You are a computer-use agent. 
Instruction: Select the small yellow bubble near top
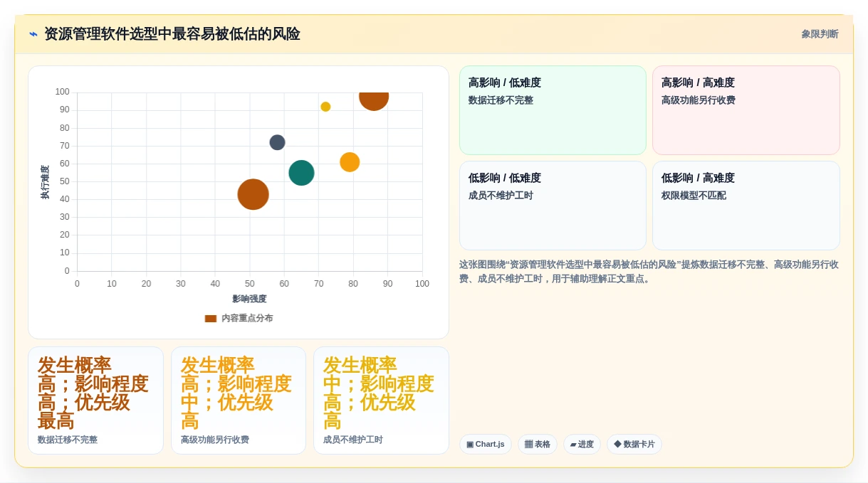325,107
